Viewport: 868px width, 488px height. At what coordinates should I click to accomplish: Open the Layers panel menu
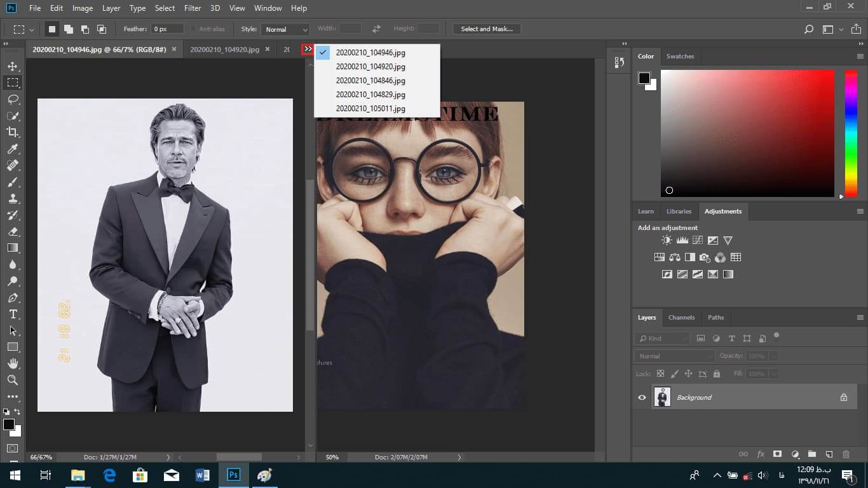[860, 317]
